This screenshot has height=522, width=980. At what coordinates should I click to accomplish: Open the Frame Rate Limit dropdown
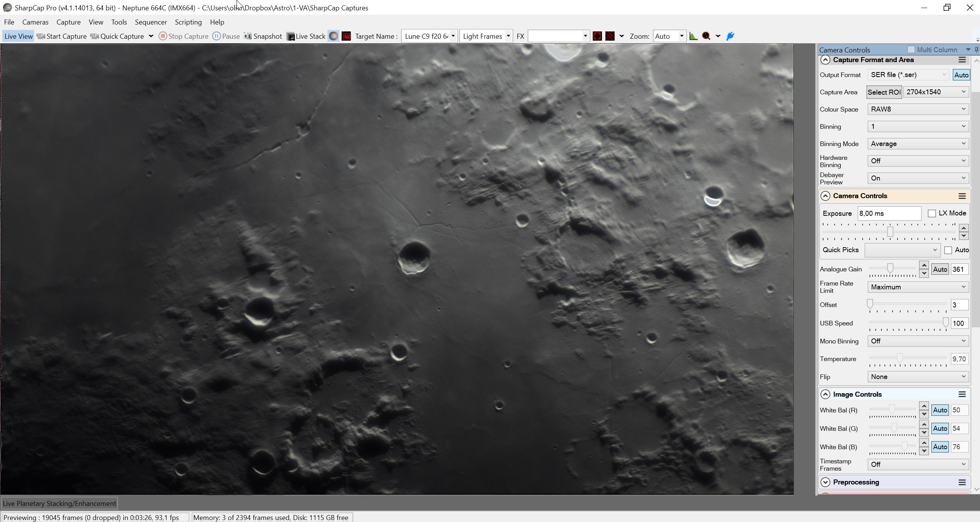(x=918, y=287)
